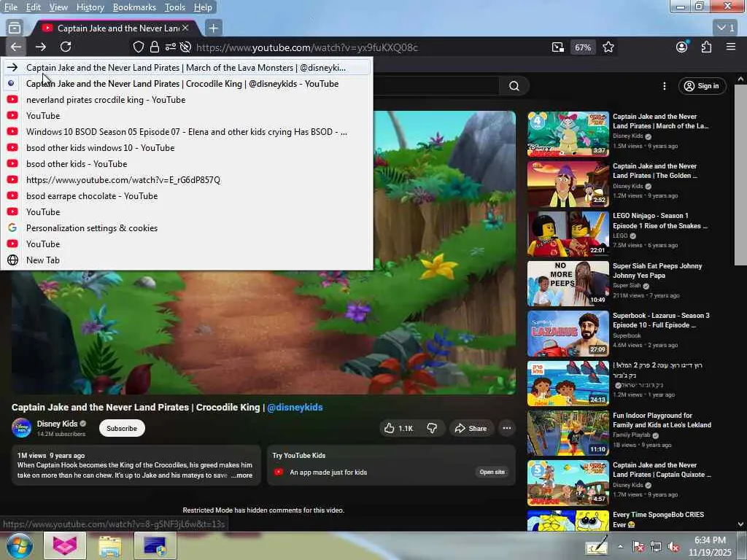747x560 pixels.
Task: Click the URL in the address bar
Action: [307, 47]
